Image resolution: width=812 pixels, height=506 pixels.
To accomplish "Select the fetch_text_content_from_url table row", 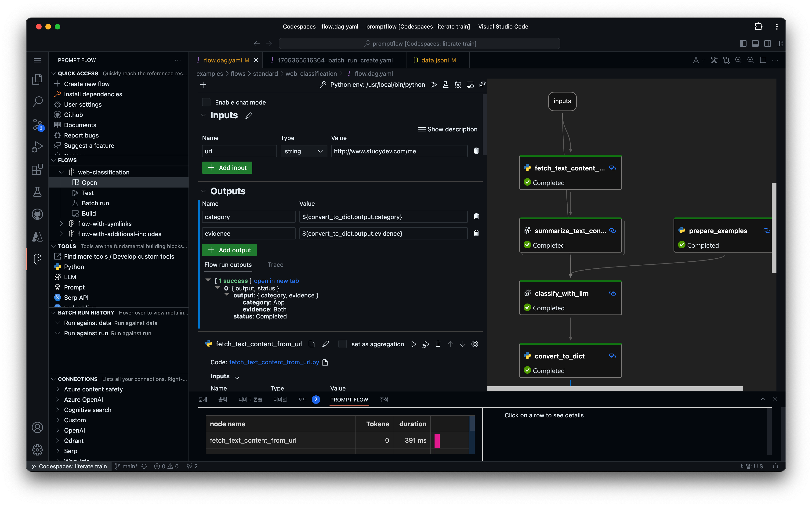I will point(337,440).
